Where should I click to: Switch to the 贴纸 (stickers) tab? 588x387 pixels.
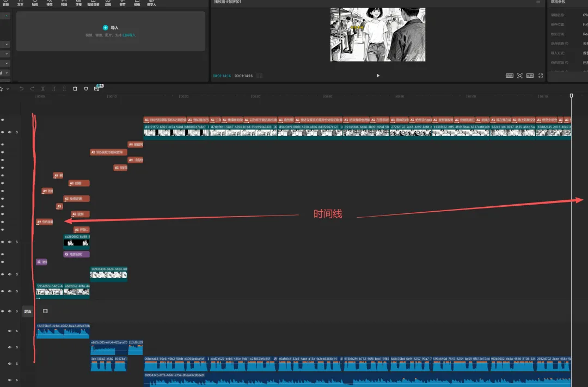[35, 3]
